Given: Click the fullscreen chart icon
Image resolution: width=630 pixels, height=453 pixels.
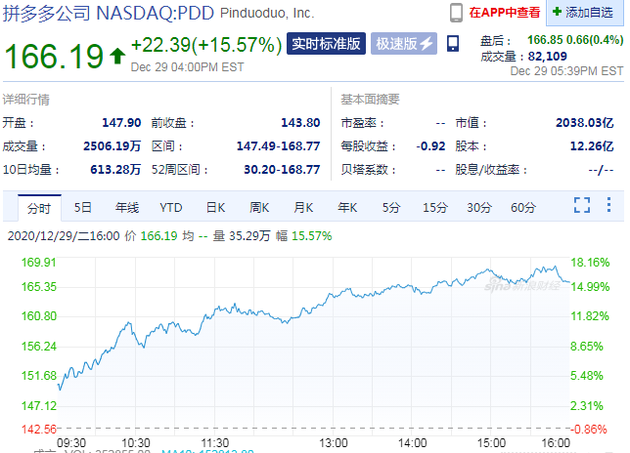Looking at the screenshot, I should [582, 205].
